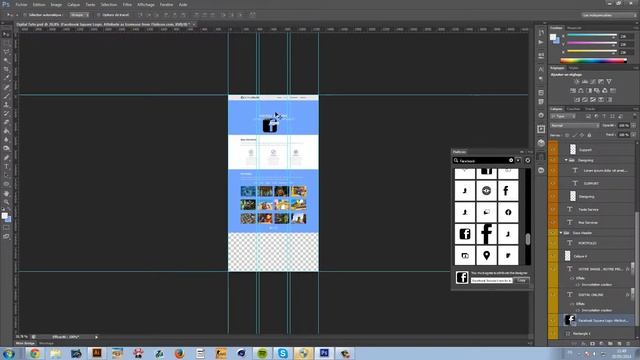
Task: Open the Flaticon search options dropdown
Action: coord(518,160)
